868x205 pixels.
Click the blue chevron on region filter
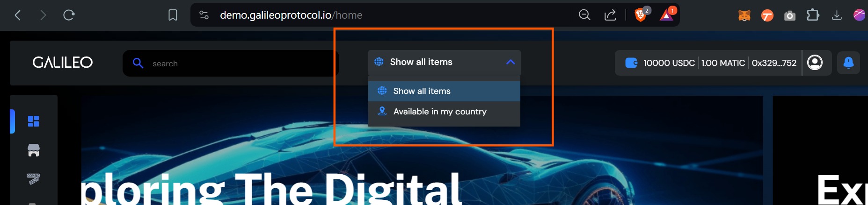511,62
